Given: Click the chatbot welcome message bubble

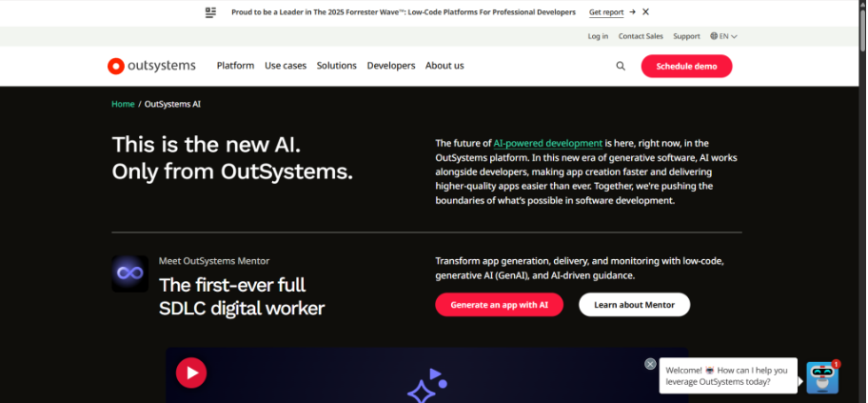Looking at the screenshot, I should pyautogui.click(x=728, y=375).
